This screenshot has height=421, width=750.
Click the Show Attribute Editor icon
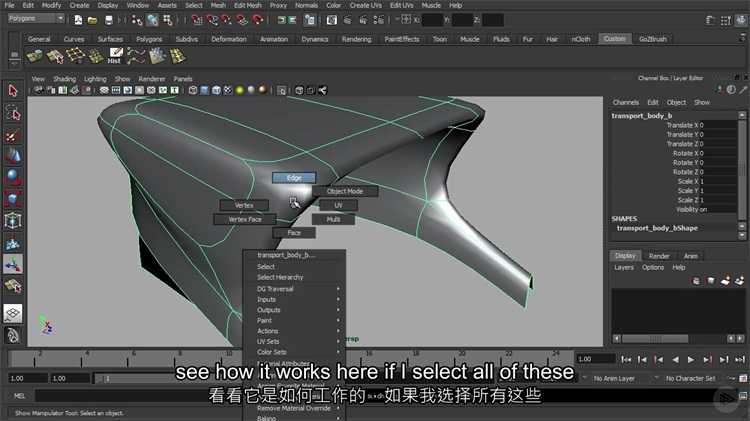[x=711, y=20]
